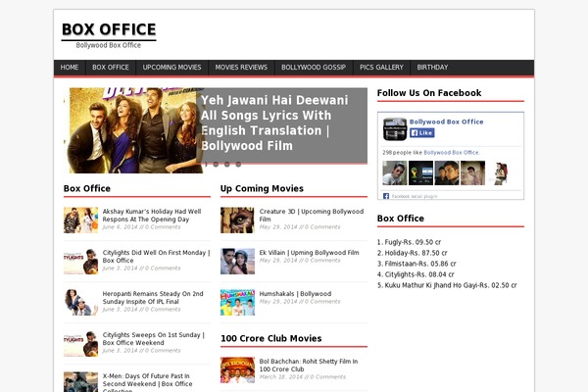
Task: Click Bollywood Box Office link in likes count
Action: point(451,153)
